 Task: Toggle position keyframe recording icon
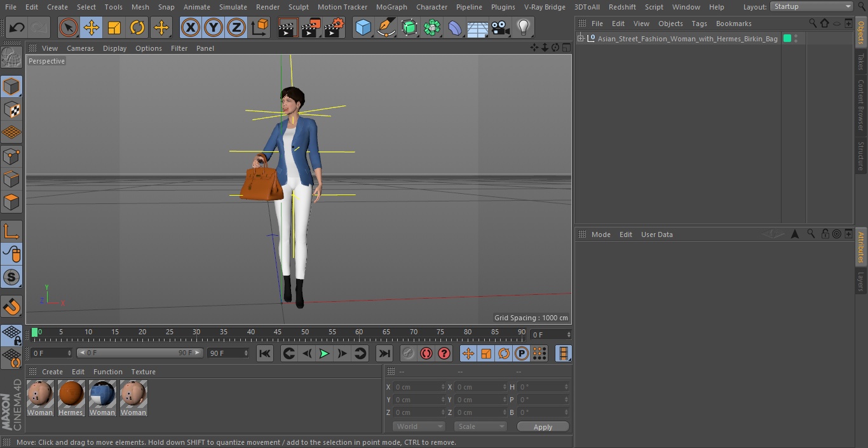point(468,353)
